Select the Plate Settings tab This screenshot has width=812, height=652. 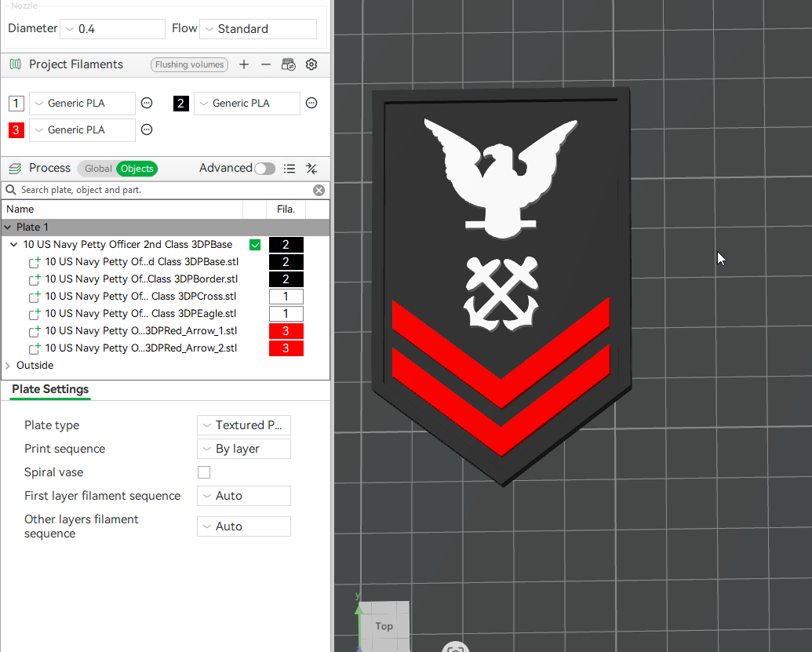pos(49,389)
